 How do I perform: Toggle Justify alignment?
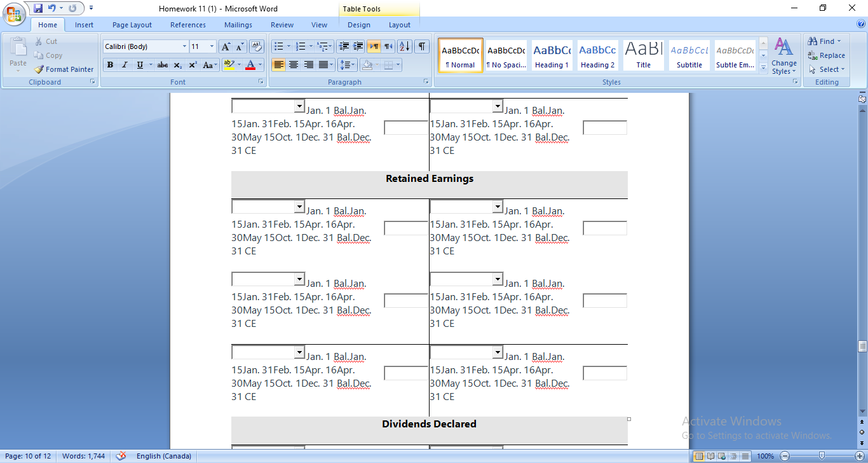pyautogui.click(x=323, y=65)
